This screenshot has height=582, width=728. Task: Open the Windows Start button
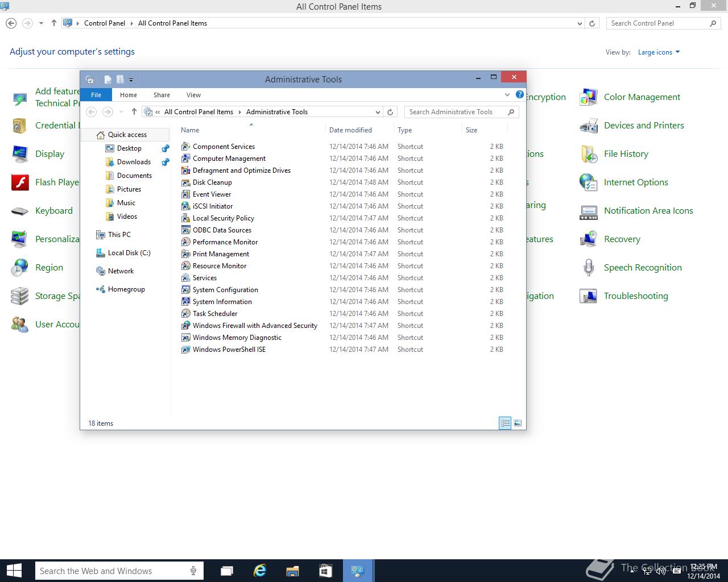tap(14, 571)
